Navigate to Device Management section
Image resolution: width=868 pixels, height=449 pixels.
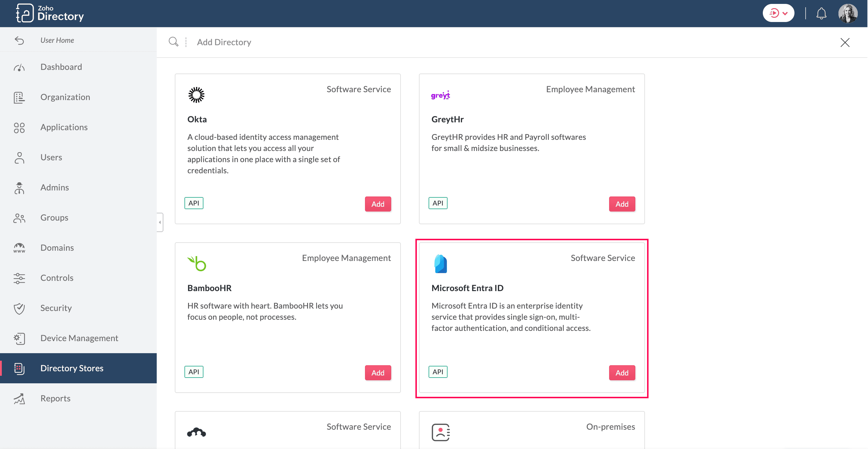click(79, 338)
